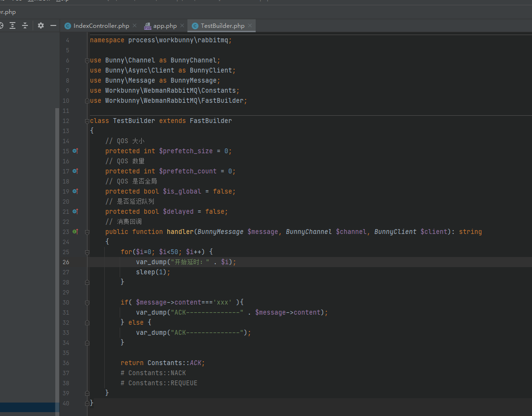Switch to the app.php tab
The width and height of the screenshot is (532, 416).
tap(164, 26)
